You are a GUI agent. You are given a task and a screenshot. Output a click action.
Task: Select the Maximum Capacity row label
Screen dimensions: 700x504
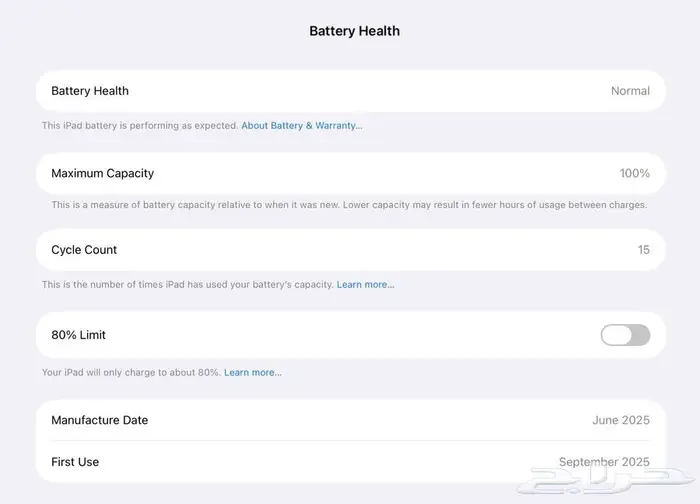[x=102, y=173]
